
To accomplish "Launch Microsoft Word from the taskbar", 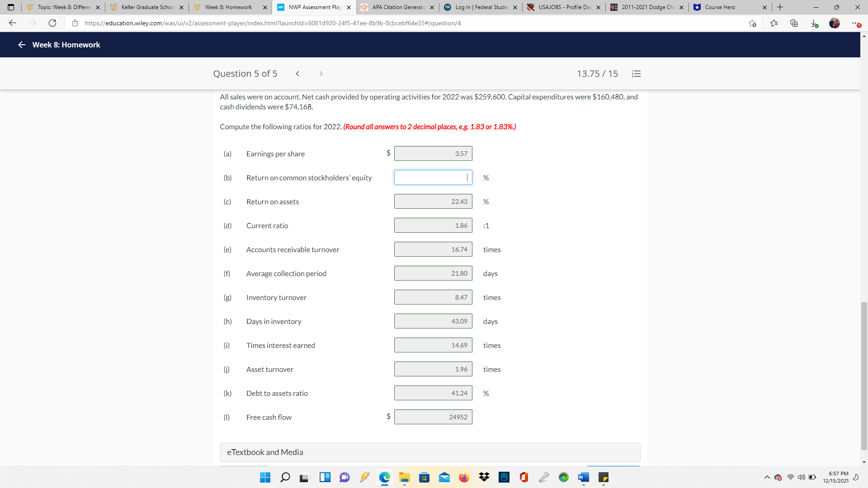I will [583, 477].
